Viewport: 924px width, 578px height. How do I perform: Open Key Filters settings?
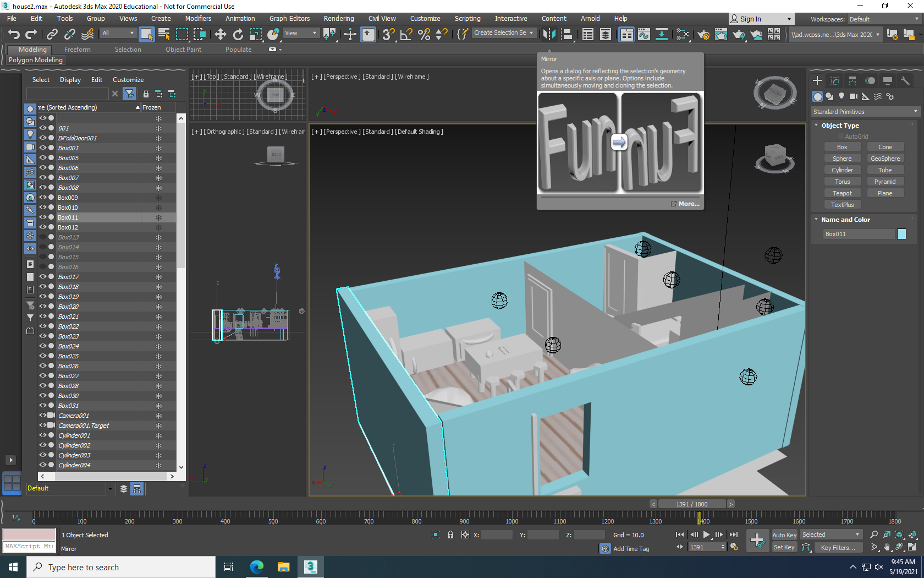(x=838, y=547)
